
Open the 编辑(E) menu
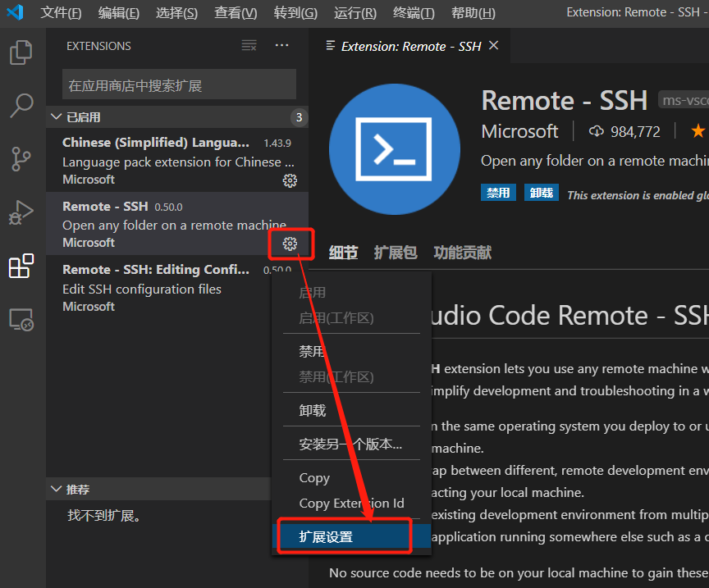click(118, 12)
